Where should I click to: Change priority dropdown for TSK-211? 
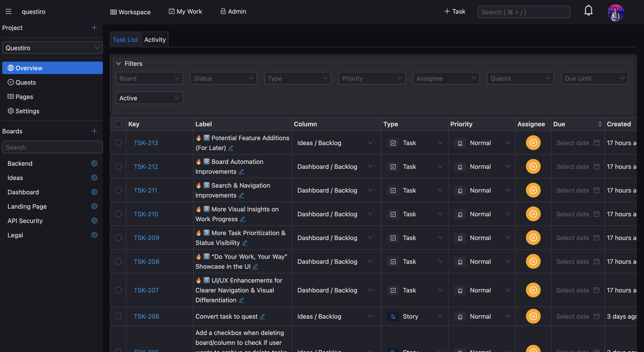482,190
